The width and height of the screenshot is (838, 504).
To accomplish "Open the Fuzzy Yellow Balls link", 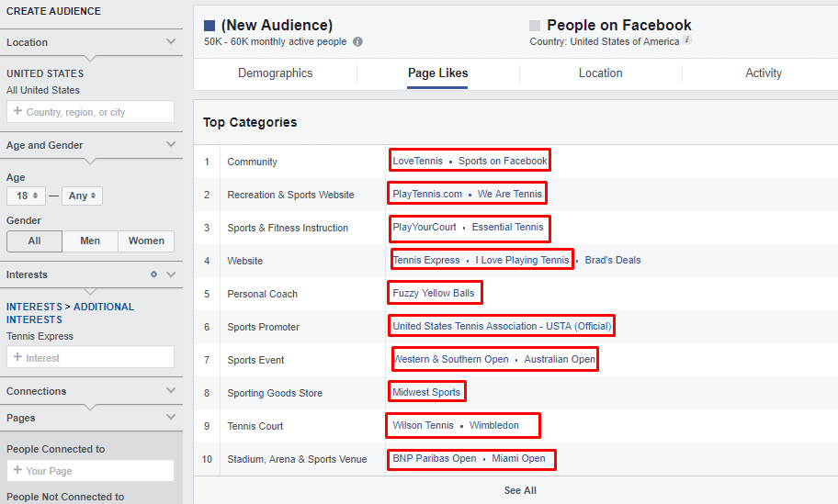I will (434, 293).
